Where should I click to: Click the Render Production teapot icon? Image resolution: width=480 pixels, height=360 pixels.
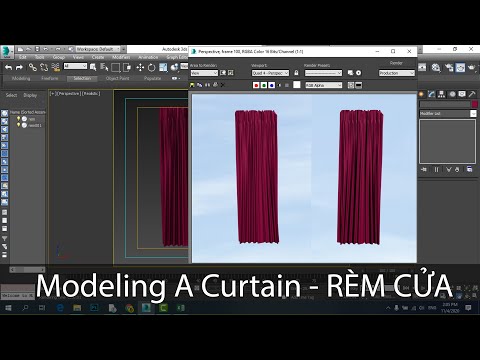click(x=472, y=68)
